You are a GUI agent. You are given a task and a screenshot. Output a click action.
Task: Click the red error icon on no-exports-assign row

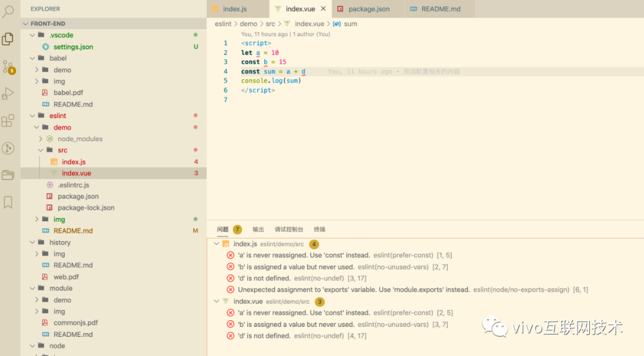point(230,290)
